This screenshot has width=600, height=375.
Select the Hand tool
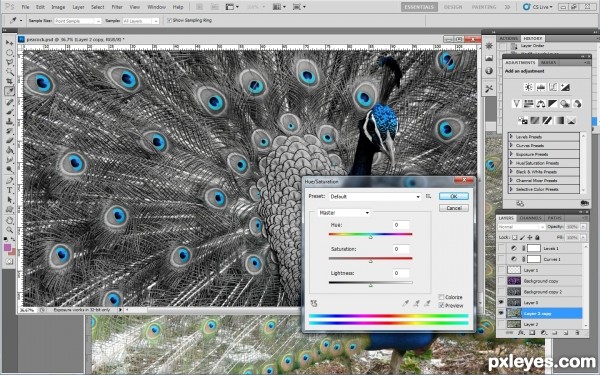click(10, 220)
